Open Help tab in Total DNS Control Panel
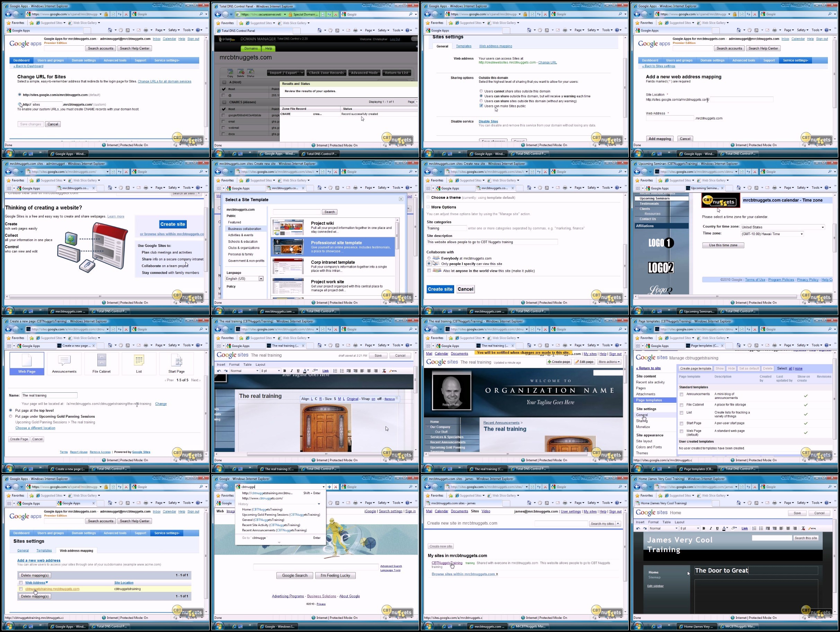840x632 pixels. 268,48
